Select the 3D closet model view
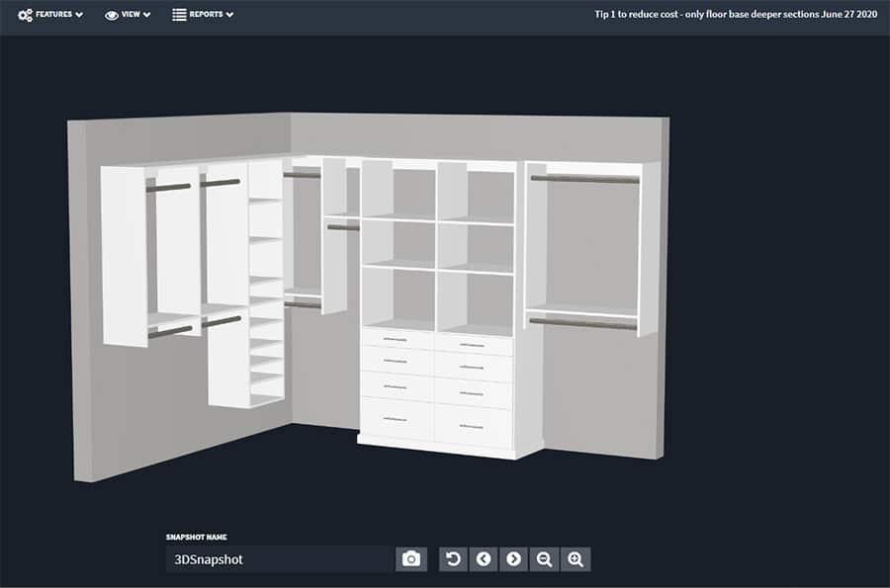Viewport: 890px width, 588px height. click(369, 297)
